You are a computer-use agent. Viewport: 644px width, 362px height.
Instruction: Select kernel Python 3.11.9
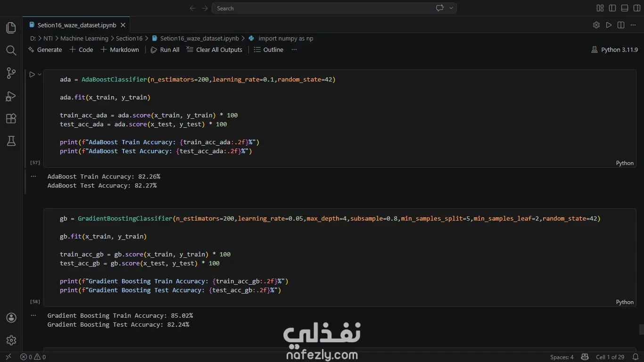point(614,49)
